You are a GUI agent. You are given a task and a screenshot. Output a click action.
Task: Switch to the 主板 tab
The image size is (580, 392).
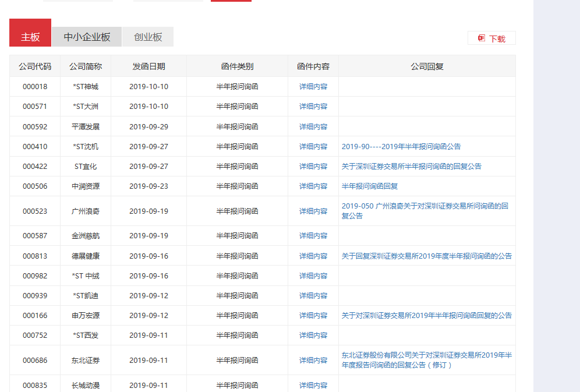(x=30, y=37)
